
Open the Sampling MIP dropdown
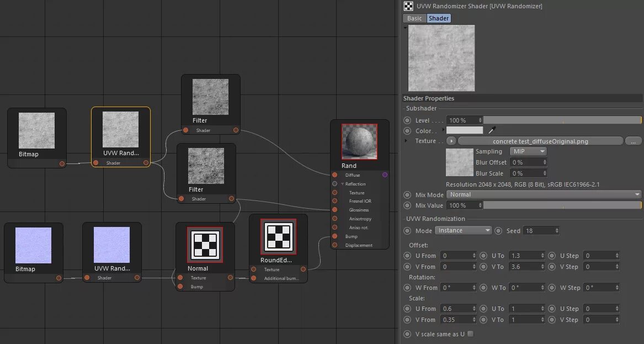coord(528,151)
